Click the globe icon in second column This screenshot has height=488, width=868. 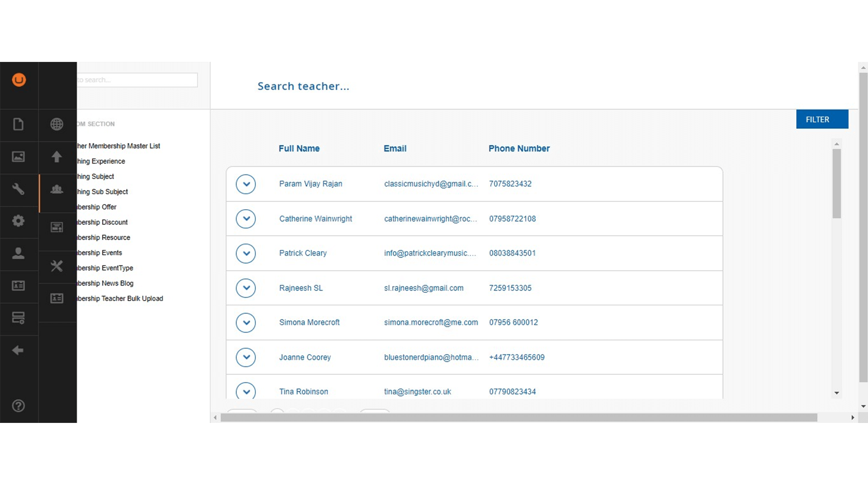click(x=57, y=124)
